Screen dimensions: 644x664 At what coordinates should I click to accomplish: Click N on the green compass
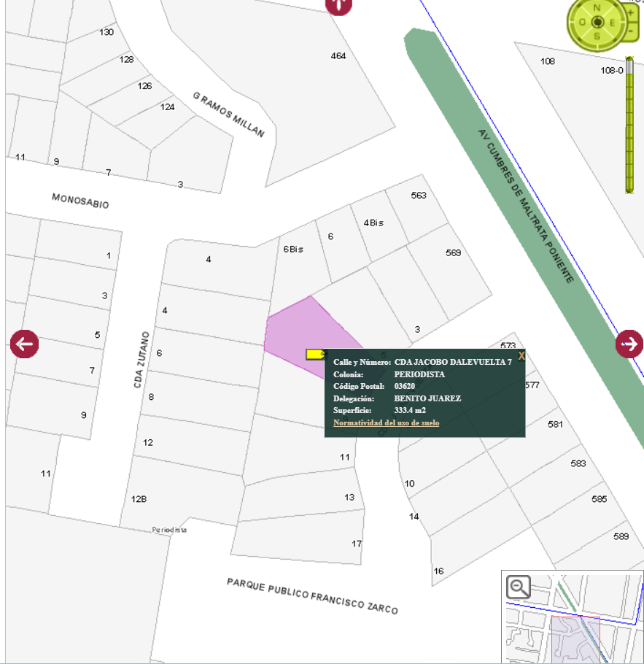point(597,7)
